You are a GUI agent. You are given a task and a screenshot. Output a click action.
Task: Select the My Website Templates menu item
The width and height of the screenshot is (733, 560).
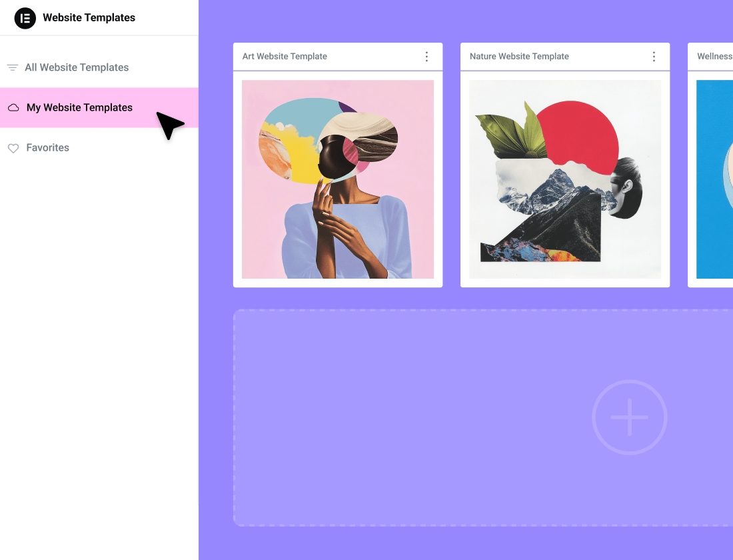[79, 107]
